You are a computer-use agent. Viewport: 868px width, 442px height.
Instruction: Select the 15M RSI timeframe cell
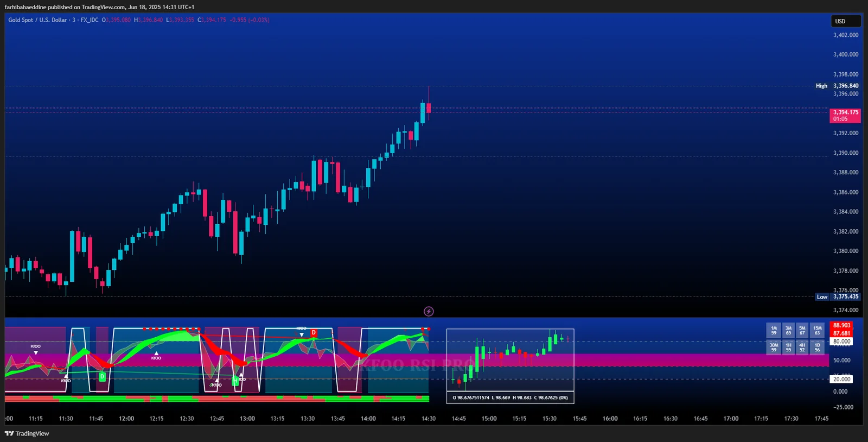(x=817, y=330)
